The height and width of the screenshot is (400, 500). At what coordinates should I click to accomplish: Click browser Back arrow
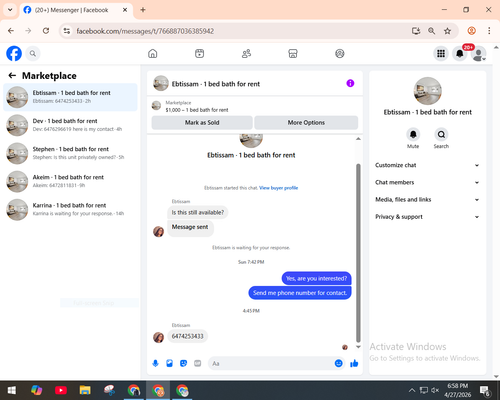coord(11,31)
